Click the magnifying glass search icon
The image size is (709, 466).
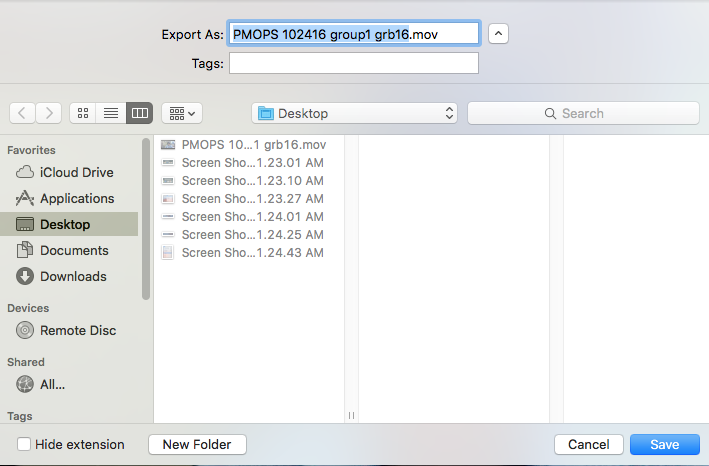(550, 113)
